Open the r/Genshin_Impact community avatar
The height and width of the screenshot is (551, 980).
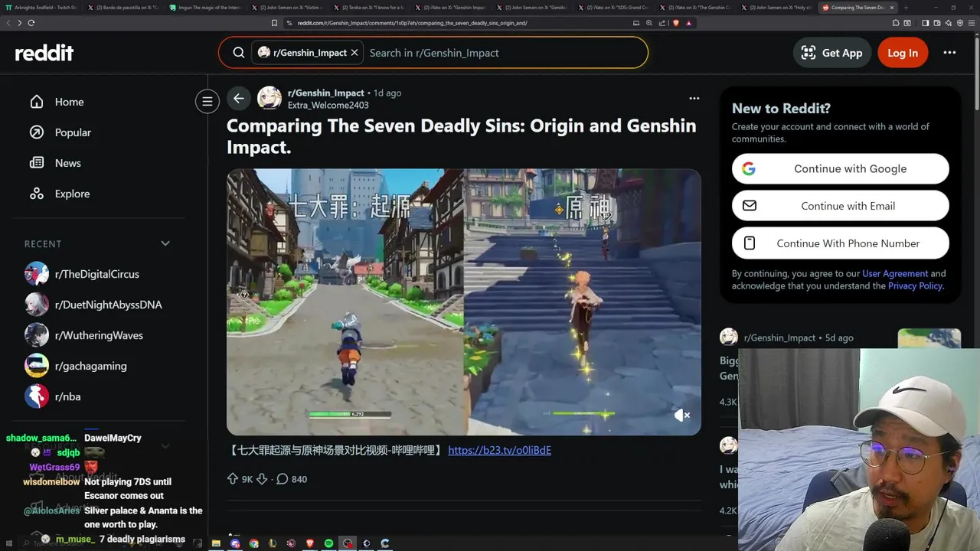coord(269,99)
